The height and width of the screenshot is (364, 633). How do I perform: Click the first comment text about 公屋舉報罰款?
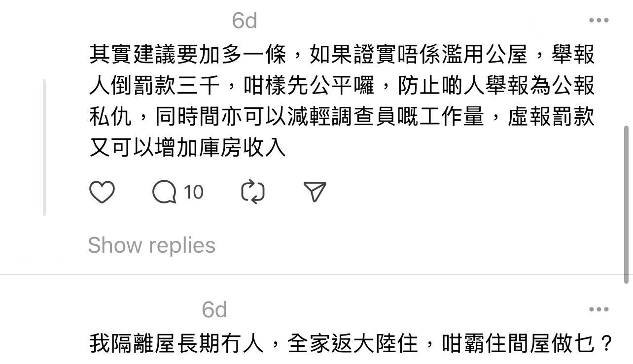click(342, 101)
